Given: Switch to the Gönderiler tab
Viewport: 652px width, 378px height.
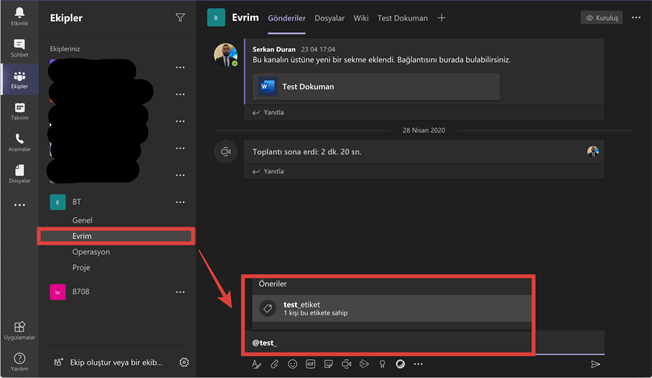Looking at the screenshot, I should (286, 18).
